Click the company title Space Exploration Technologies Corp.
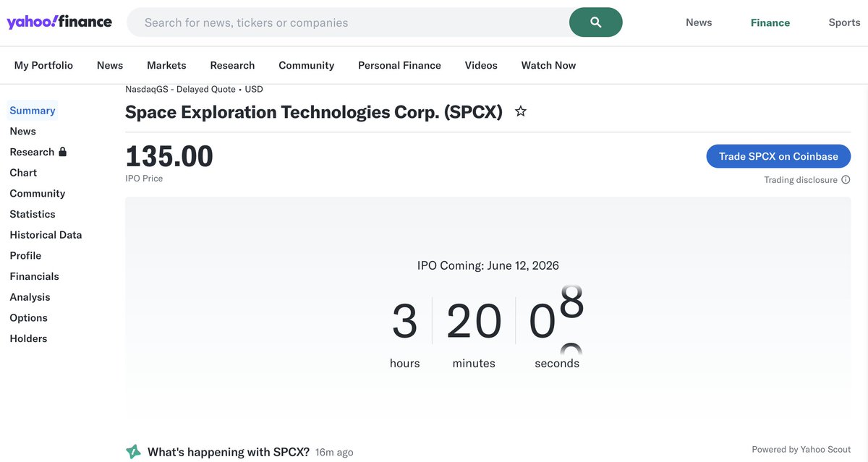The height and width of the screenshot is (462, 868). (314, 112)
